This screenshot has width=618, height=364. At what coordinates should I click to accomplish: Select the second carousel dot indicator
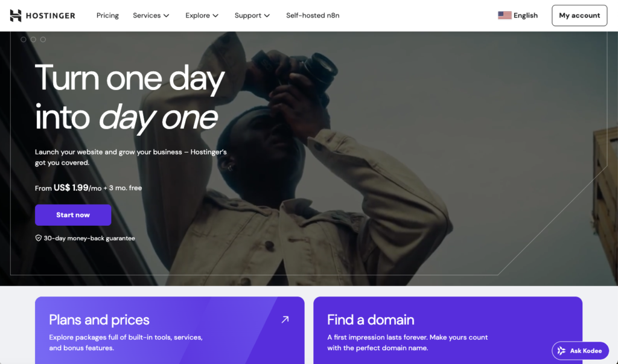click(33, 39)
